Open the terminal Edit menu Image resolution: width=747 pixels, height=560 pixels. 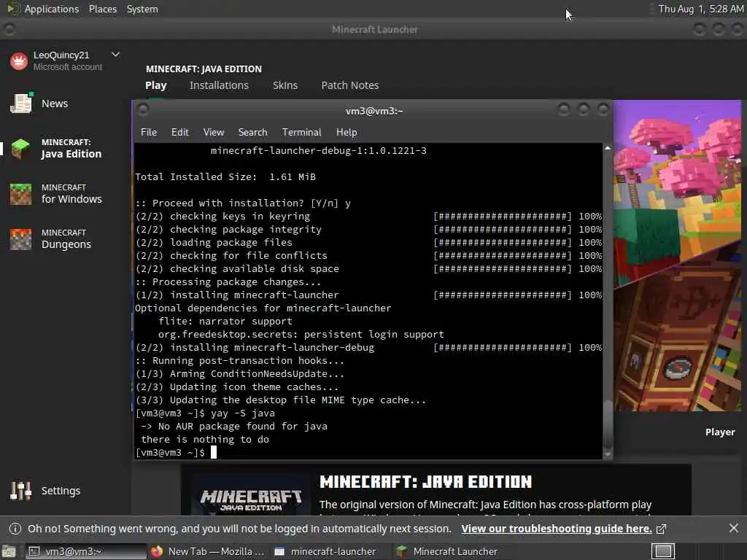[x=179, y=133]
